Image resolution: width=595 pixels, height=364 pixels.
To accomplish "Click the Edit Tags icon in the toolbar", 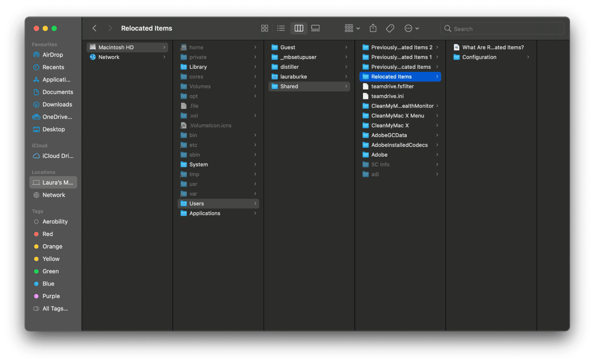I will tap(390, 28).
